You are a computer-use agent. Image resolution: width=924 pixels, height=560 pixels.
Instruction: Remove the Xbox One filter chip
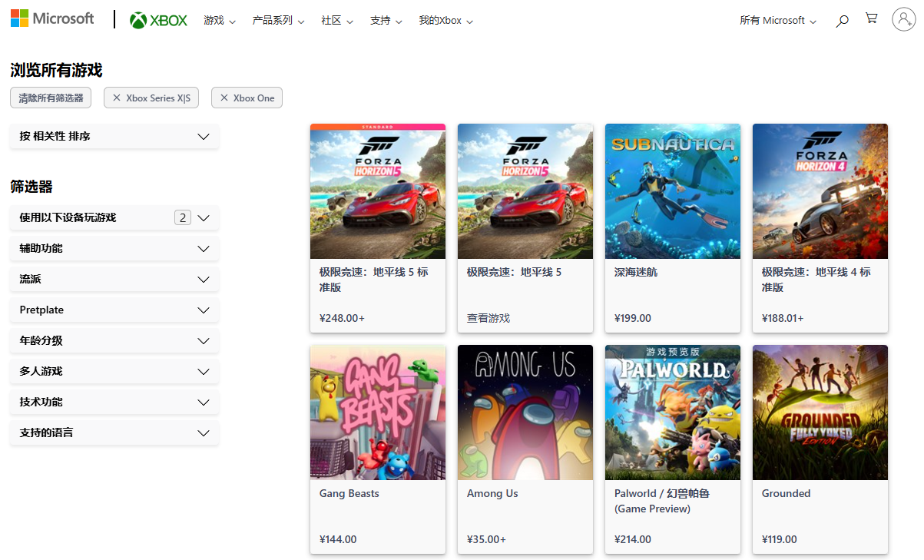(247, 98)
